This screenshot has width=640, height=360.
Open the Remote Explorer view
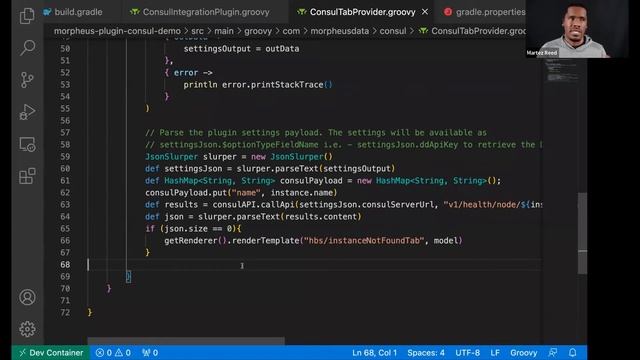click(x=27, y=144)
